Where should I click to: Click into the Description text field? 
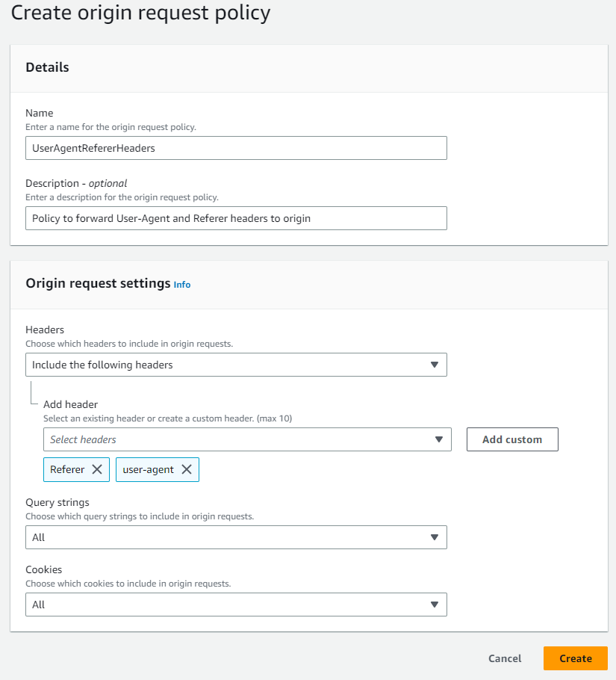[236, 218]
